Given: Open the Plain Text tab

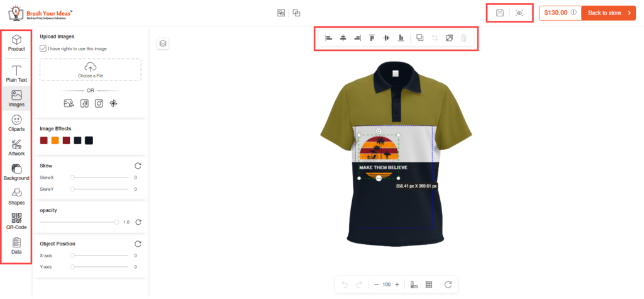Looking at the screenshot, I should pyautogui.click(x=16, y=74).
